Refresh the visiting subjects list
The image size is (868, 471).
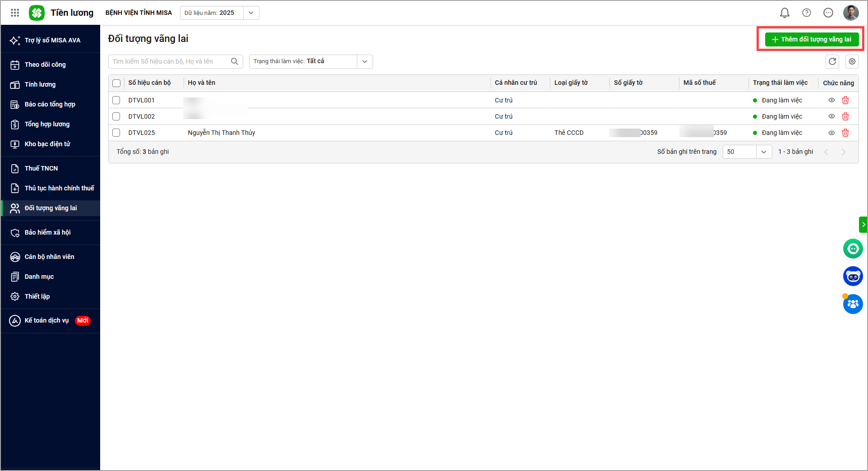832,61
